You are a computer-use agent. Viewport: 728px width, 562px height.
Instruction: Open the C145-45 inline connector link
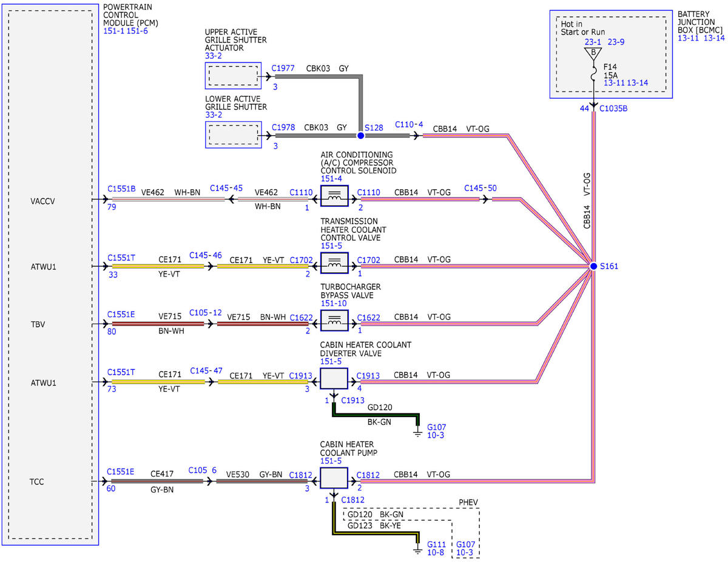226,188
